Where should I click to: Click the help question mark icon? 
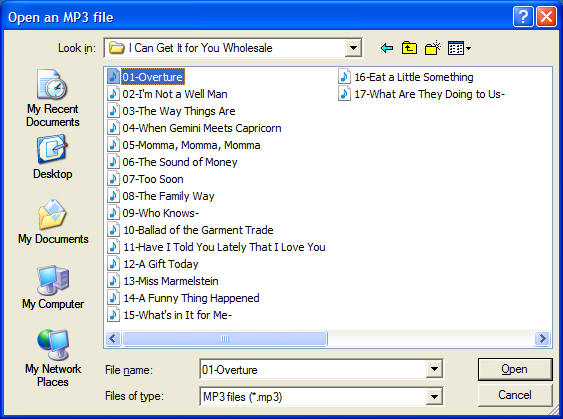tap(523, 17)
